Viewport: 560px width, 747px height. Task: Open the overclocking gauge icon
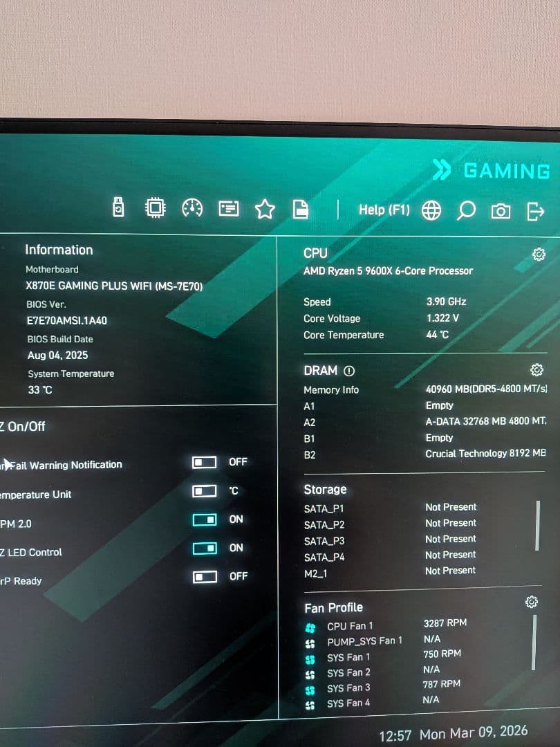pos(192,208)
